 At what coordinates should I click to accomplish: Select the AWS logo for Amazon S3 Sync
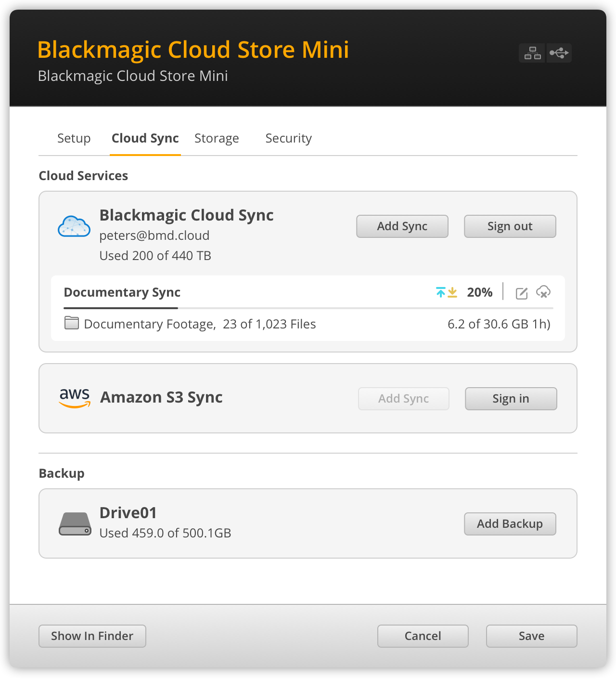(74, 398)
